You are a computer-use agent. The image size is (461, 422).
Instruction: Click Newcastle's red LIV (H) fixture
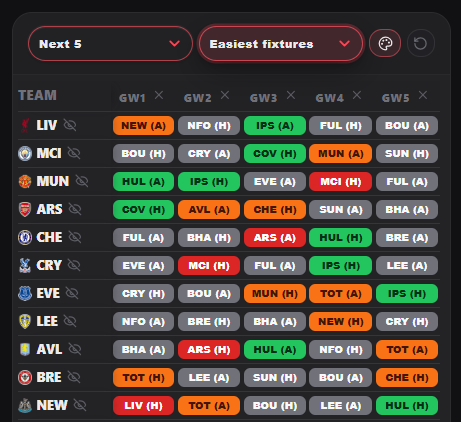click(143, 406)
